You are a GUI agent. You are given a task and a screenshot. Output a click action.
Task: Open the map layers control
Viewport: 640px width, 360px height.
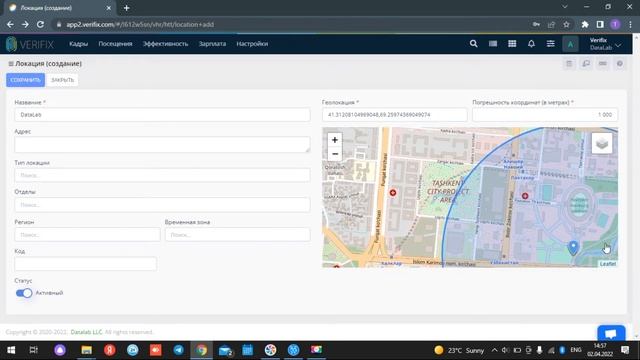(x=602, y=143)
